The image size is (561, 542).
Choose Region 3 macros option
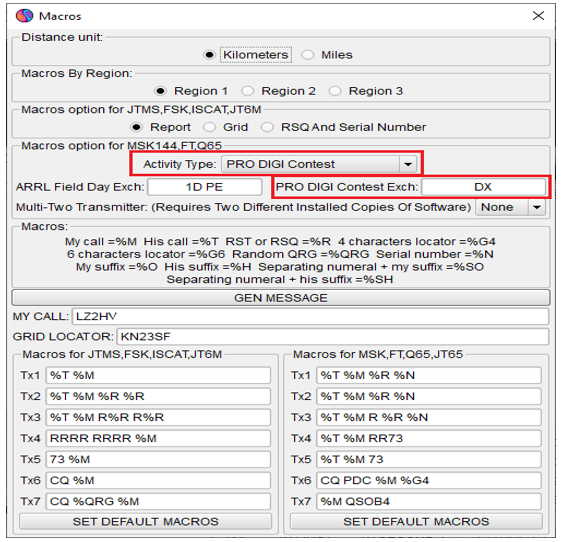[x=335, y=91]
